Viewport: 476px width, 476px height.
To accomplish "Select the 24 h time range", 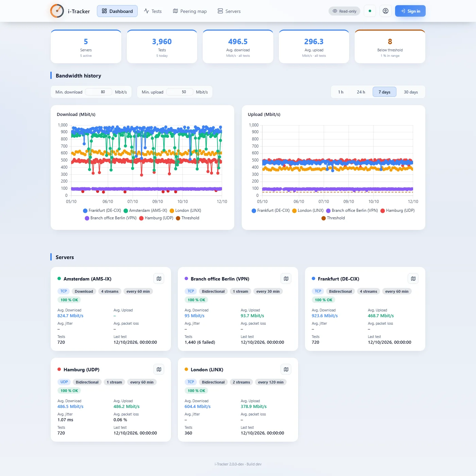I will pyautogui.click(x=361, y=92).
